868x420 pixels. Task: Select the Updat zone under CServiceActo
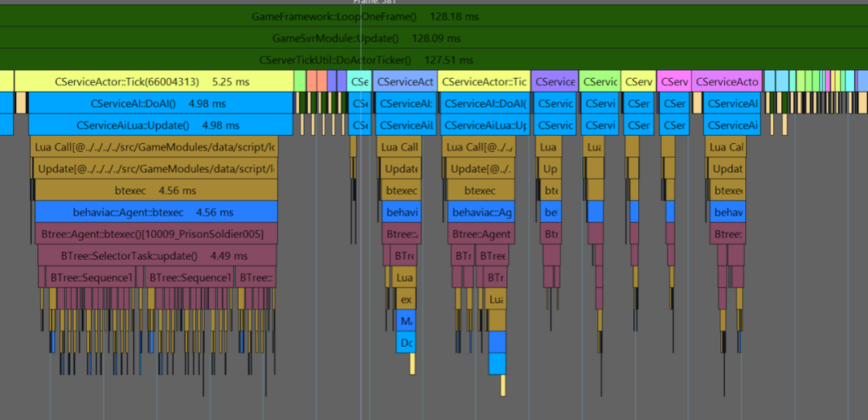point(727,168)
